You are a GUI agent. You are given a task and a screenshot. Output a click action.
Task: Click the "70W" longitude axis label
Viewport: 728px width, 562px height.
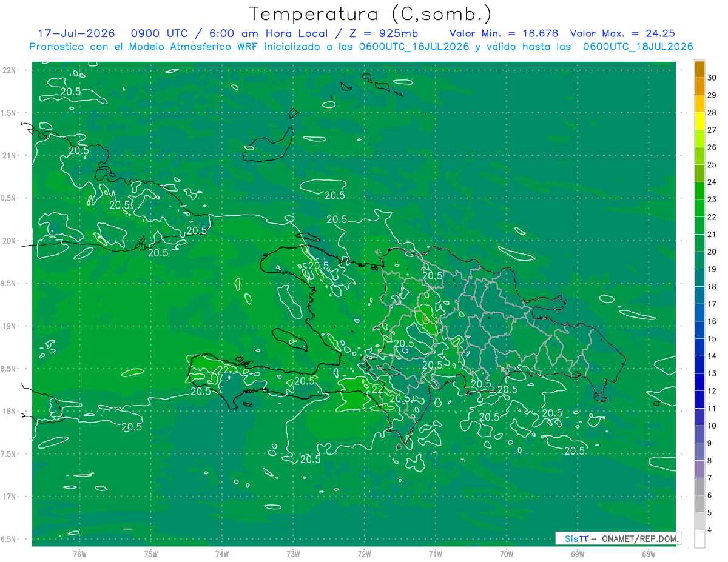click(507, 554)
